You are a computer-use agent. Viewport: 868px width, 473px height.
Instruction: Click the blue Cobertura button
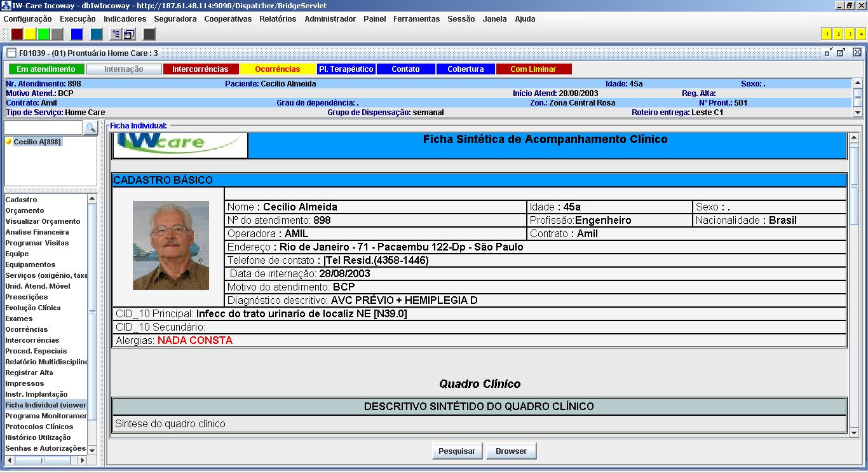click(466, 69)
